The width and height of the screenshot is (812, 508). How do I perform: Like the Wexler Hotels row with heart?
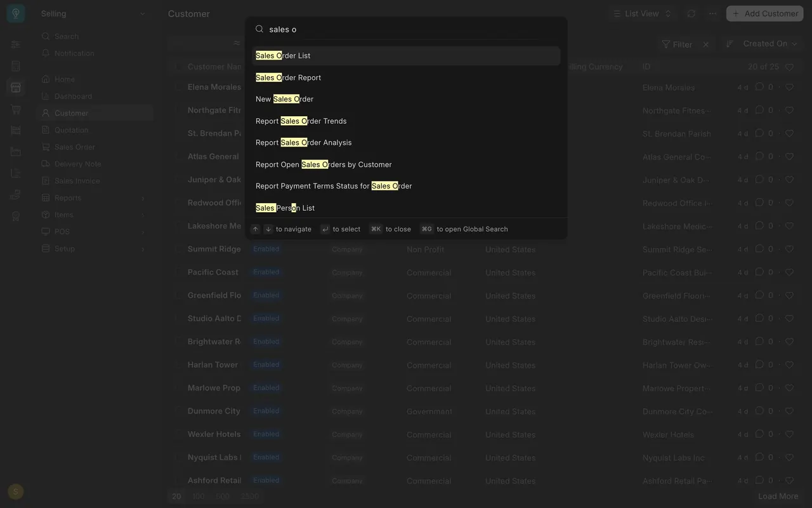[x=789, y=434]
